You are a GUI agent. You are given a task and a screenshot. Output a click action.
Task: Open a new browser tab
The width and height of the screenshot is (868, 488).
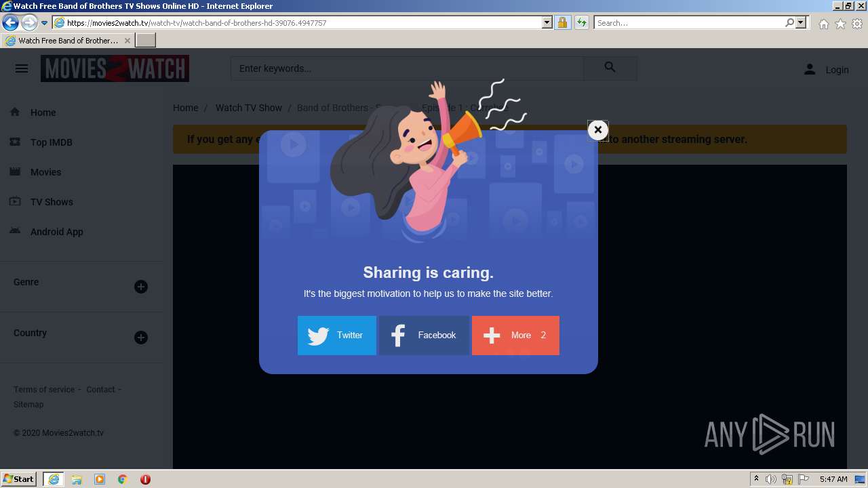pyautogui.click(x=146, y=41)
